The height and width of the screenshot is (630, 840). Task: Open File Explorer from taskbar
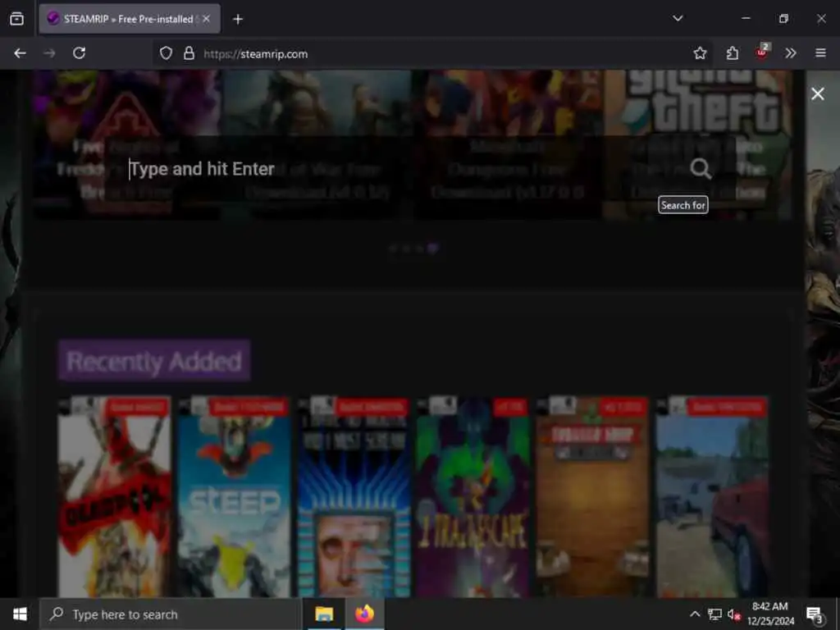tap(324, 614)
